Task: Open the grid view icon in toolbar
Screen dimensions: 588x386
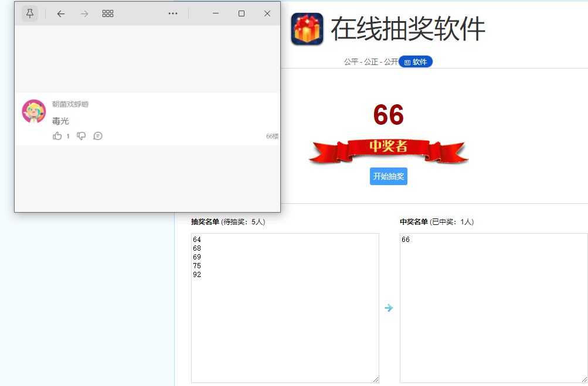Action: coord(108,13)
